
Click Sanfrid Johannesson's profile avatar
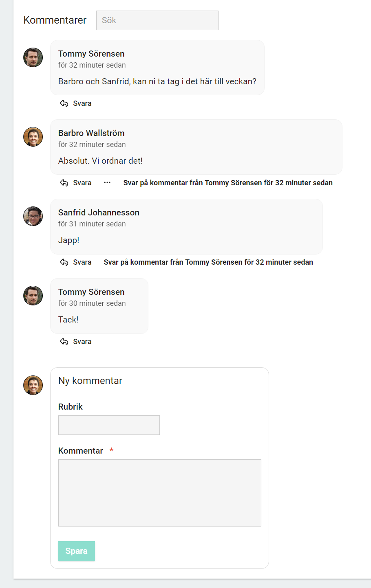pyautogui.click(x=33, y=216)
